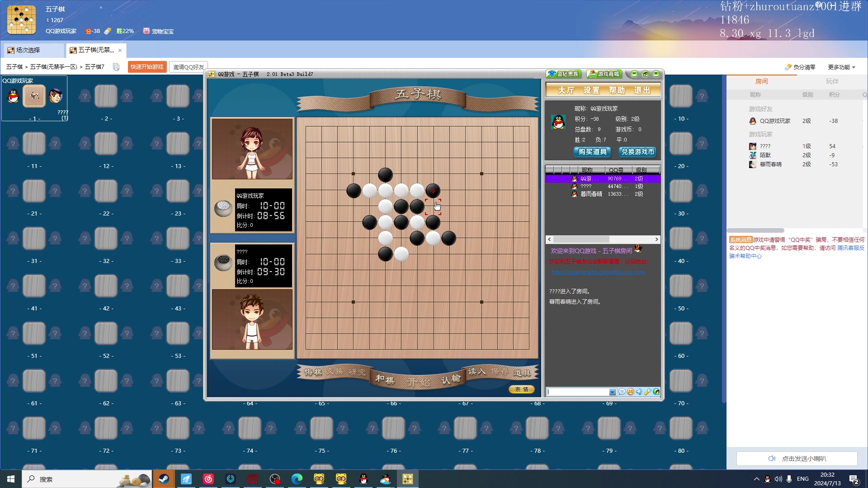This screenshot has width=868, height=488.
Task: Expand the 更多功能 dropdown
Action: click(841, 67)
